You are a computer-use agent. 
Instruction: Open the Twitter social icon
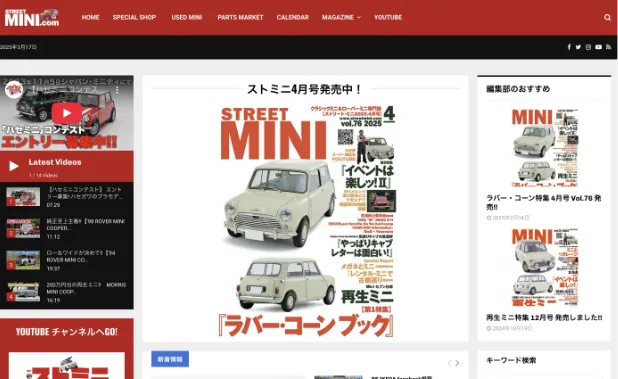pos(578,47)
